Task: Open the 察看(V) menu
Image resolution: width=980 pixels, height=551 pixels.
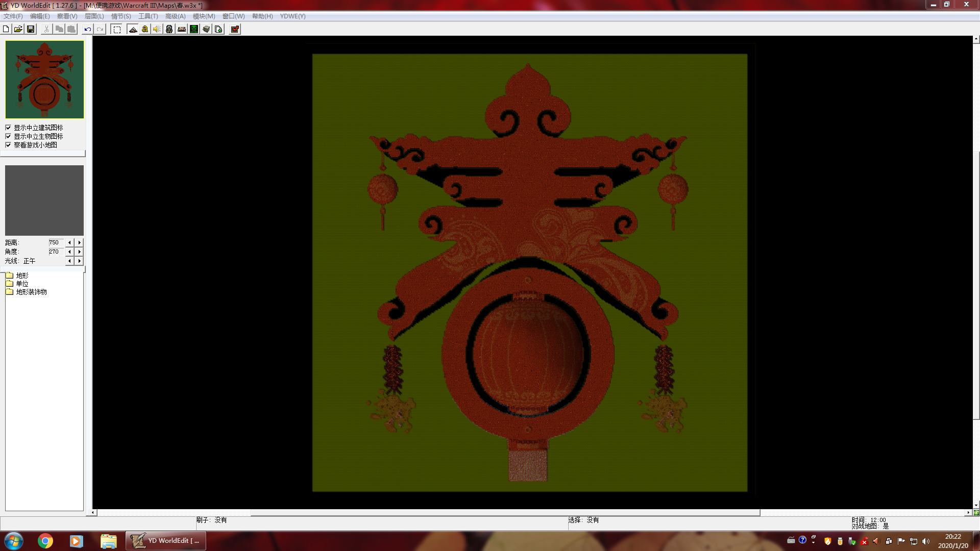Action: point(67,16)
